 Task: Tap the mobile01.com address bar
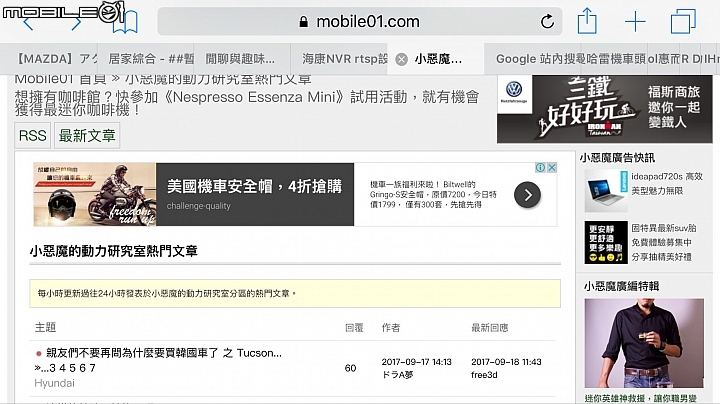(x=360, y=21)
